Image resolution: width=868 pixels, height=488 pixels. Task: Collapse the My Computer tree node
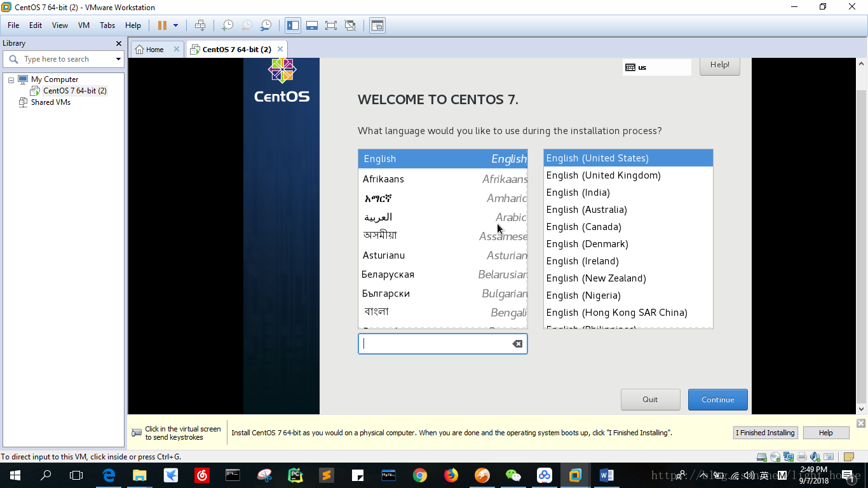[x=11, y=80]
